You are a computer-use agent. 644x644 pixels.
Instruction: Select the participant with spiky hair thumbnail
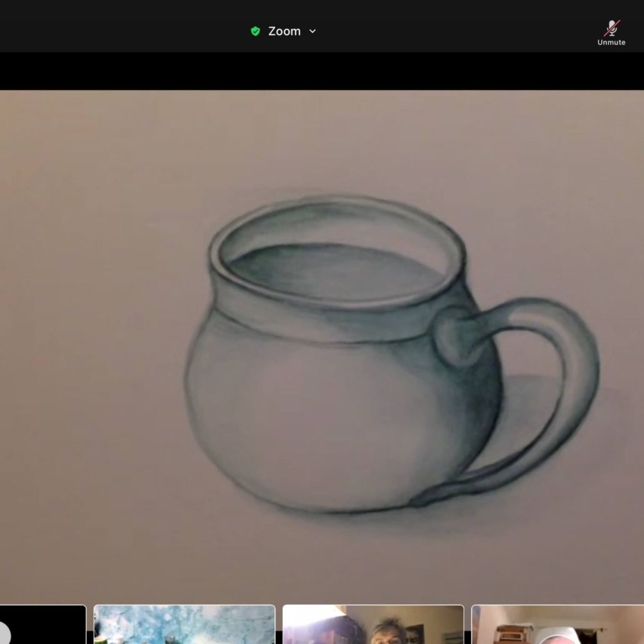[x=373, y=624]
